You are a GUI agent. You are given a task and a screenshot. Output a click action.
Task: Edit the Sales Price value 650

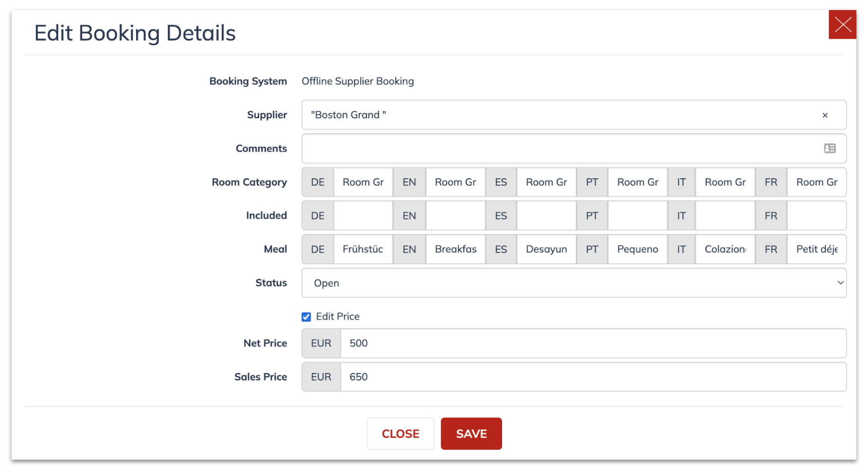point(593,377)
